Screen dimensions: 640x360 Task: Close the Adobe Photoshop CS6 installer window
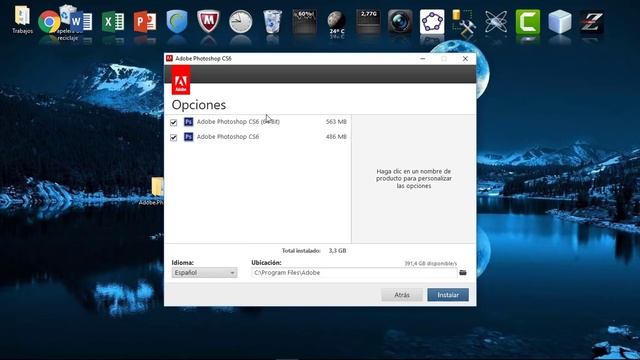tap(465, 59)
